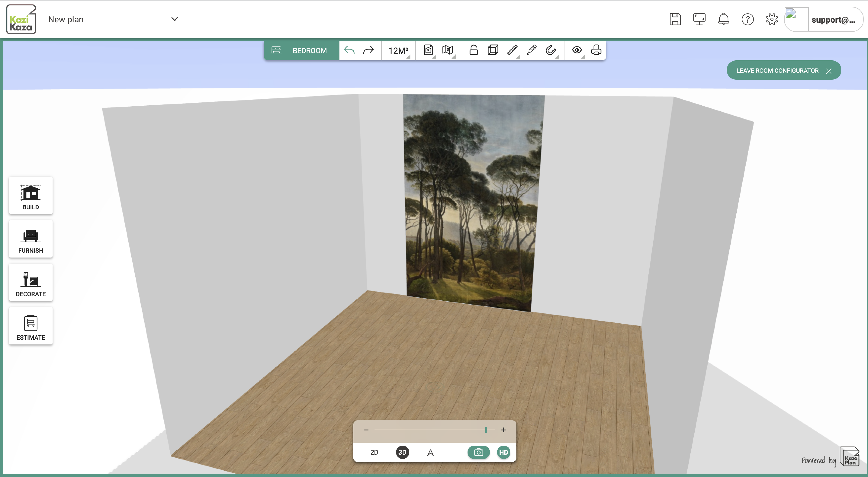Select the ruler measure tool
Viewport: 868px width, 477px height.
[x=512, y=51]
